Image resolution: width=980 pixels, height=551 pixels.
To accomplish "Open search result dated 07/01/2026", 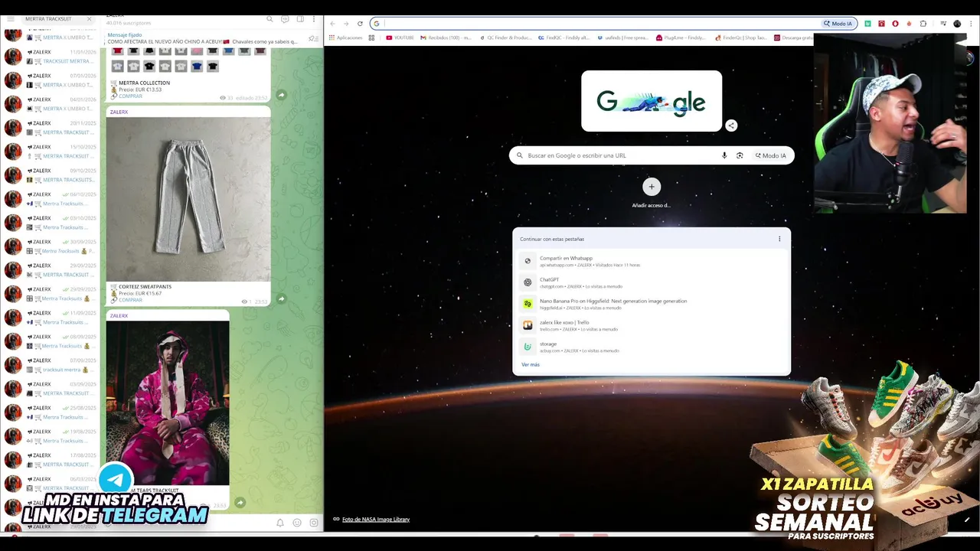I will click(51, 80).
